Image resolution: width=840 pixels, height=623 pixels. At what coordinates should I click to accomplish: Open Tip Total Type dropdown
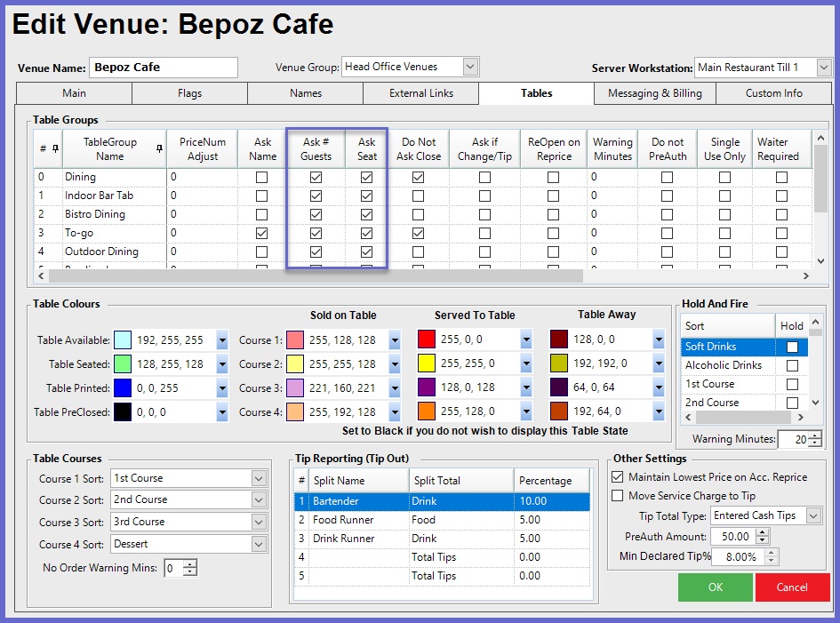[x=813, y=515]
